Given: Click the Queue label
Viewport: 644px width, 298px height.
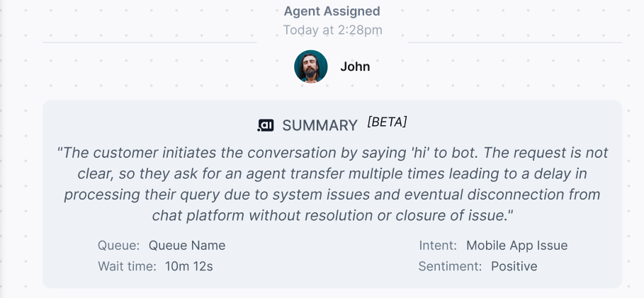Looking at the screenshot, I should [119, 246].
